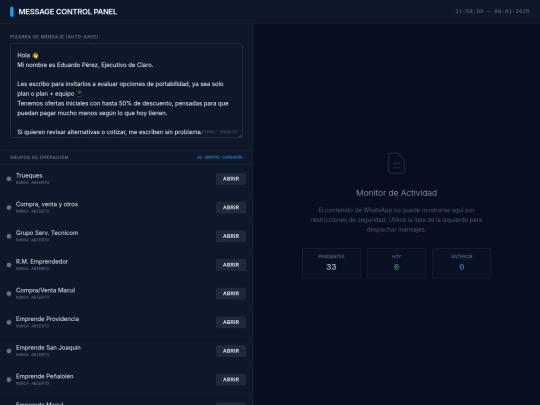
Task: Click the 'Grupos de operación' section label
Action: [x=39, y=157]
